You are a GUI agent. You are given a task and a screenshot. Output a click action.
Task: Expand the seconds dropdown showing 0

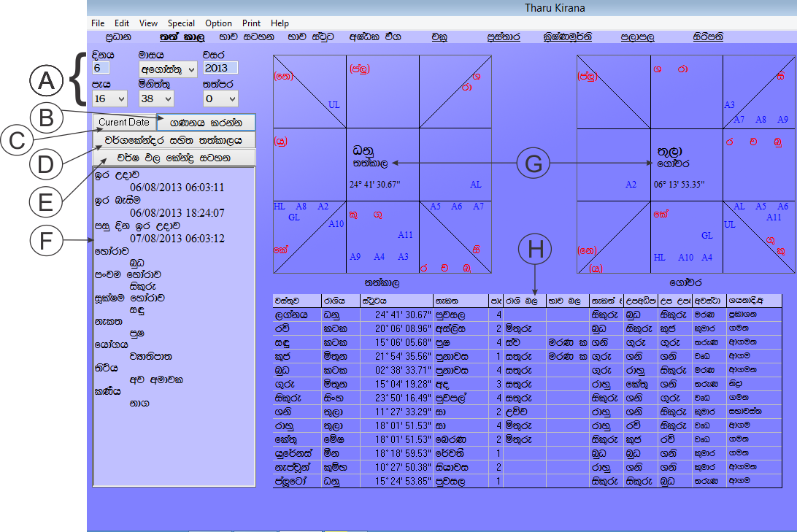220,99
